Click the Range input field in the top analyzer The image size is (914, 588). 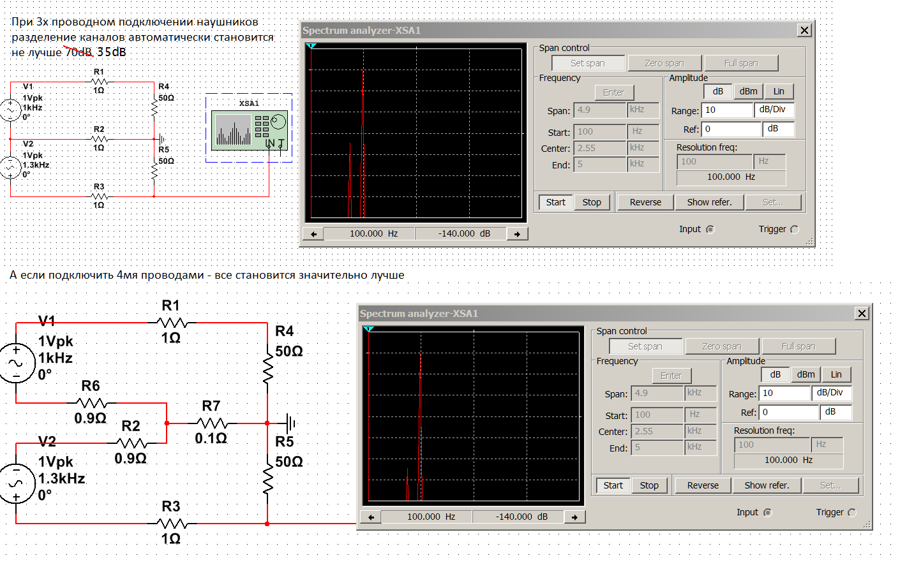pos(727,110)
